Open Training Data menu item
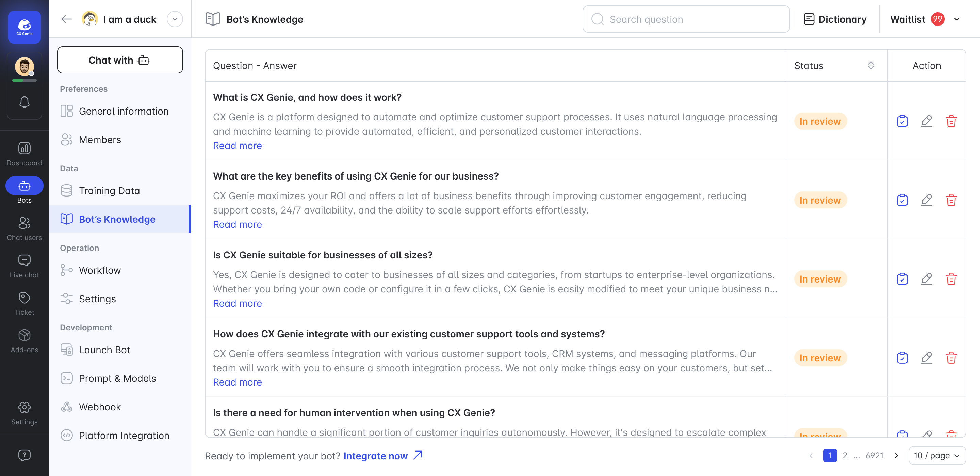Viewport: 980px width, 476px height. point(109,190)
